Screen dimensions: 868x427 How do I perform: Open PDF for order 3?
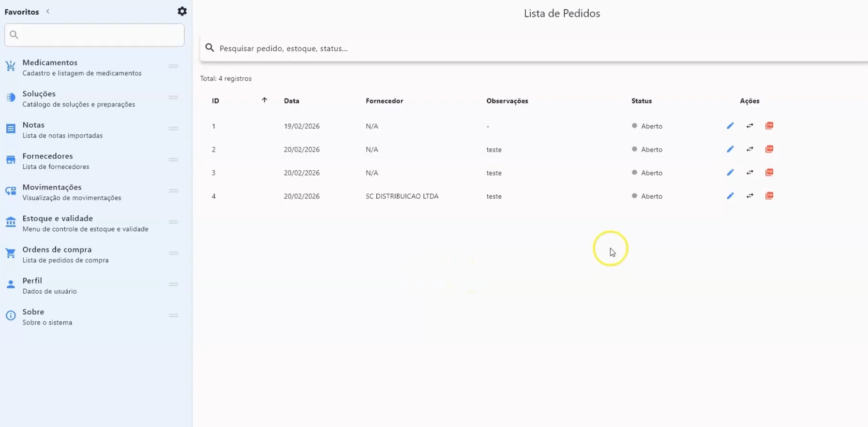tap(769, 172)
